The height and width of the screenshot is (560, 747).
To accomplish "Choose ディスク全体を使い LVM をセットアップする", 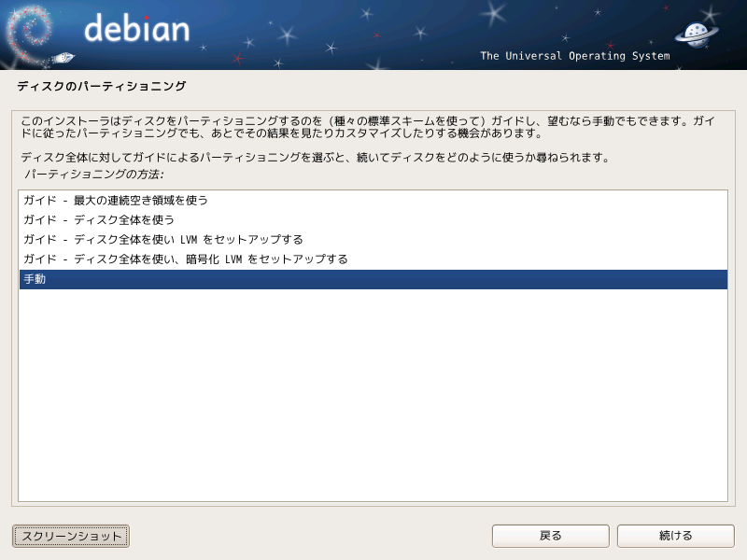I will click(373, 240).
